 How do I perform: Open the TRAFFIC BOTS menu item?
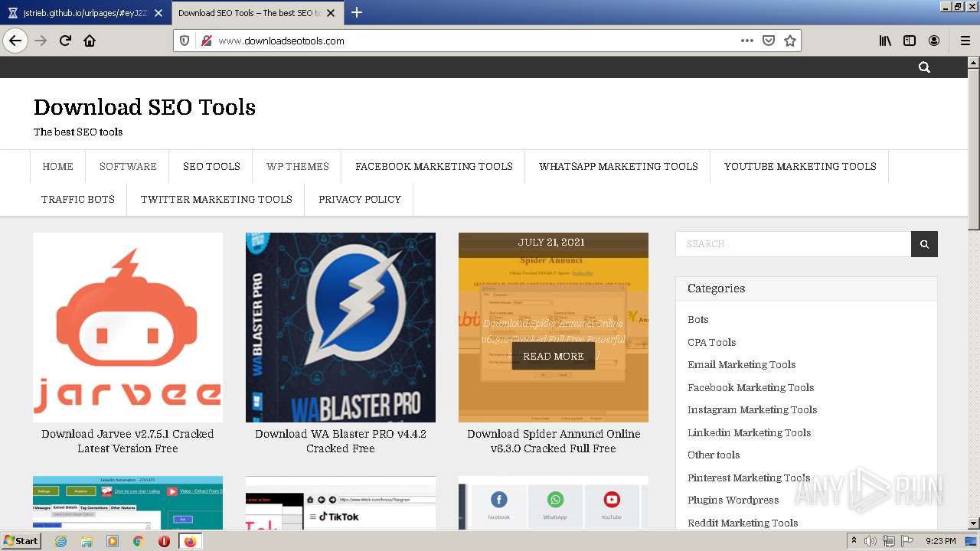(x=78, y=199)
